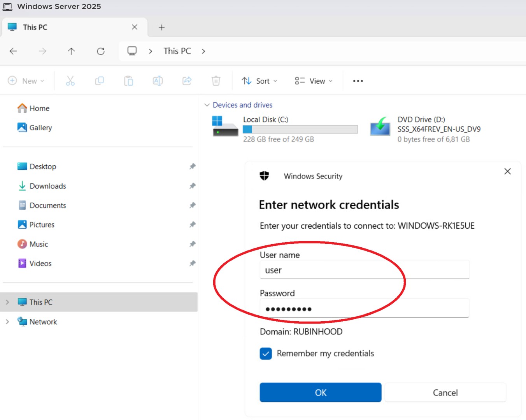Uncheck Remember my credentials checkbox
The height and width of the screenshot is (420, 526).
(266, 353)
